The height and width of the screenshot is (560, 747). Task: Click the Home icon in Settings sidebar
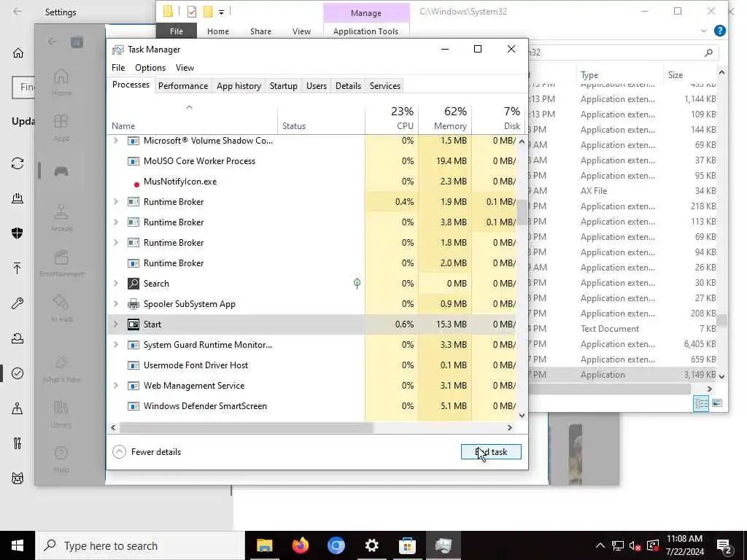pos(18,52)
